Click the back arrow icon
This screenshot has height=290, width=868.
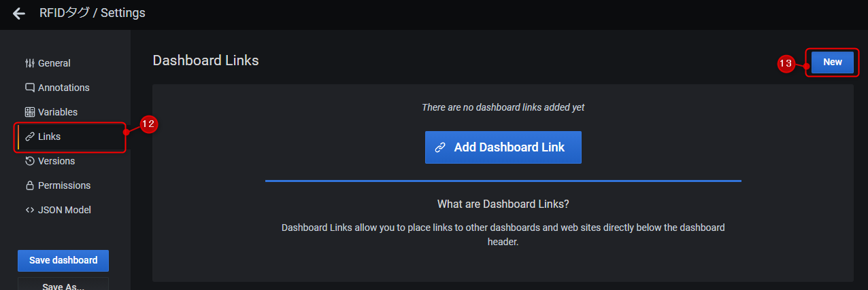click(x=19, y=14)
